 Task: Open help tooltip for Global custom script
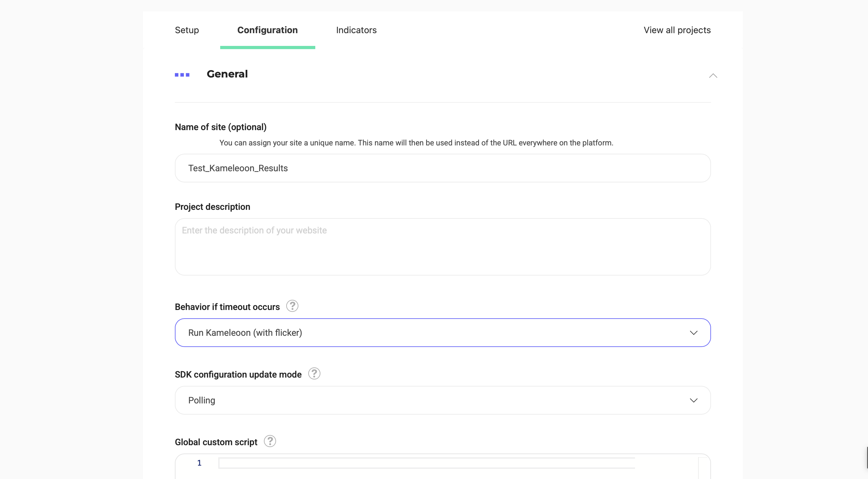tap(270, 441)
